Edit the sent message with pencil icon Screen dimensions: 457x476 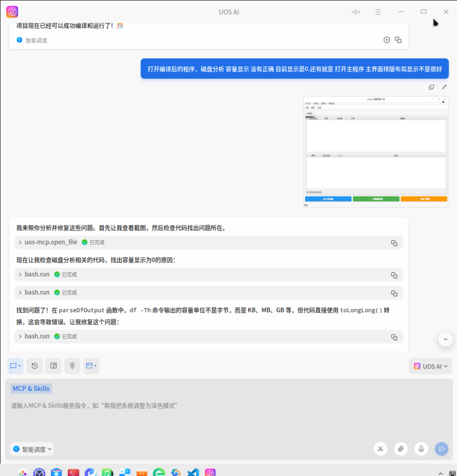click(x=444, y=87)
